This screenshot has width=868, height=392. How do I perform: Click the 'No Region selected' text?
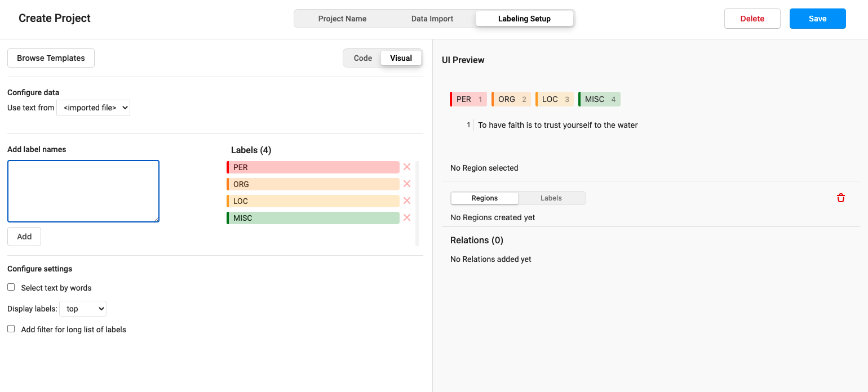pos(484,168)
